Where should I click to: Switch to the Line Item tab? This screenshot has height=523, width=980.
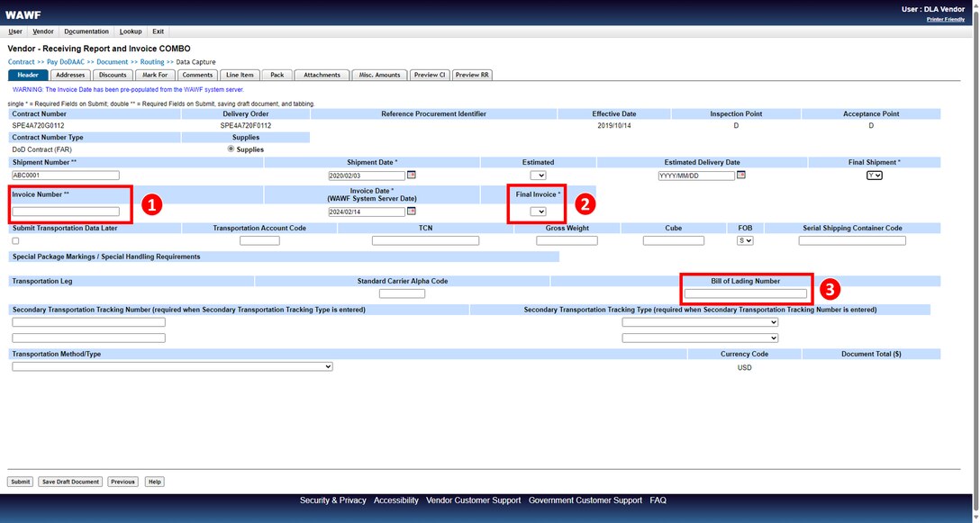tap(240, 75)
